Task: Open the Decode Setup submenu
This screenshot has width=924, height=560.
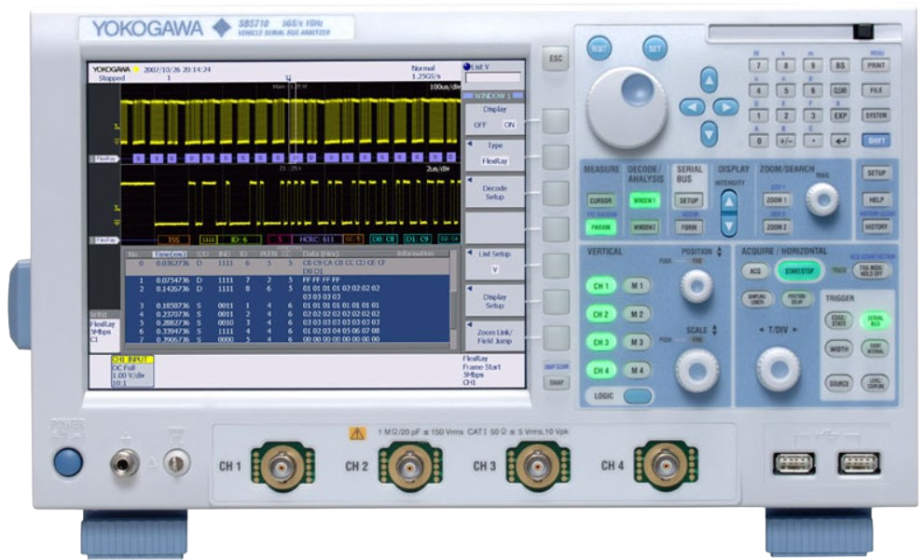Action: coord(494,191)
